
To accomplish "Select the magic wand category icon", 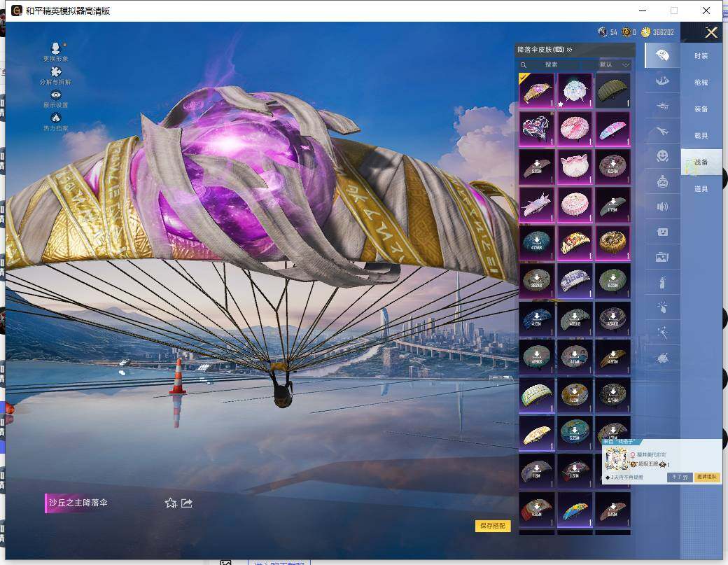I will click(x=662, y=333).
